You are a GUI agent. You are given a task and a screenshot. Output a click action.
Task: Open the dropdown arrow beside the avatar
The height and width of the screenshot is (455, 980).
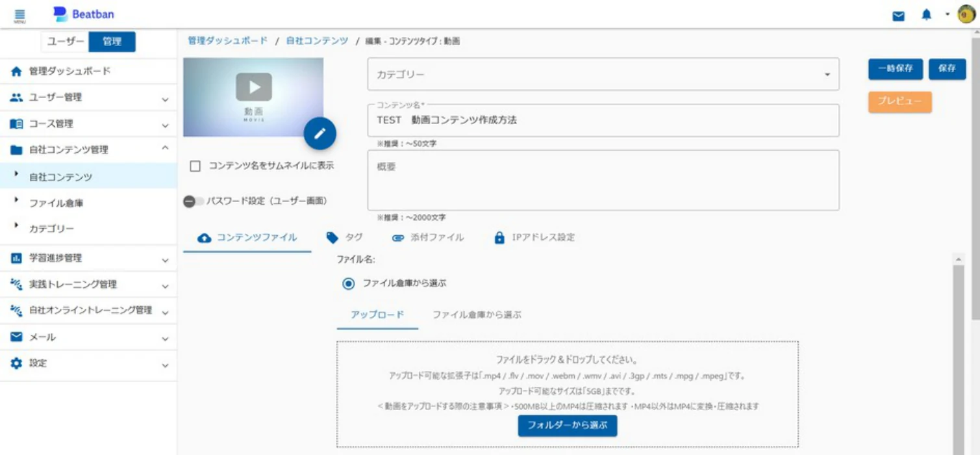[947, 15]
